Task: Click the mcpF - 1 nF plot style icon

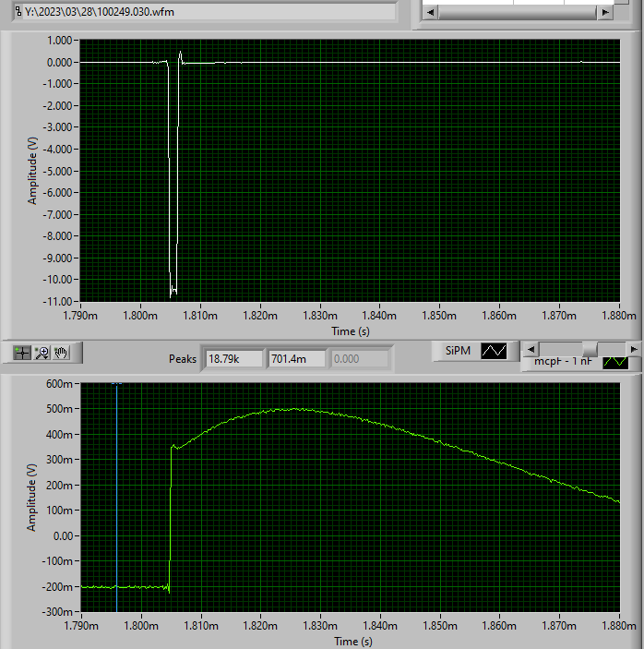Action: [x=614, y=362]
